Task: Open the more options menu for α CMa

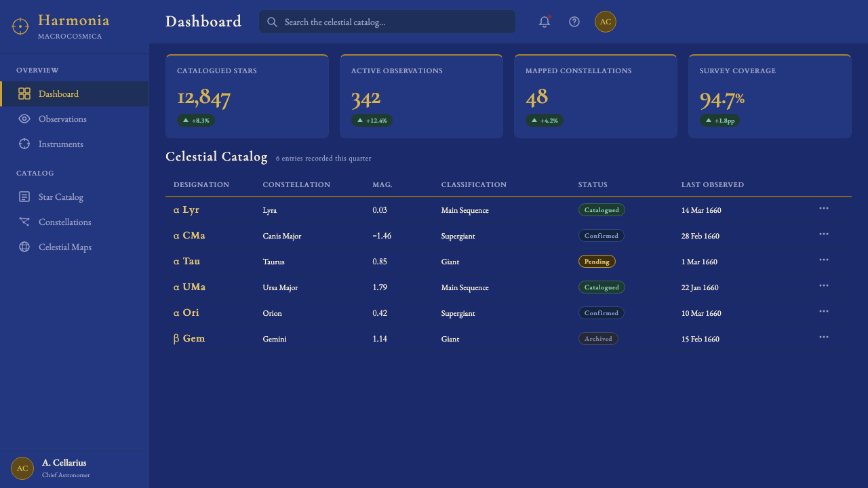Action: (824, 234)
